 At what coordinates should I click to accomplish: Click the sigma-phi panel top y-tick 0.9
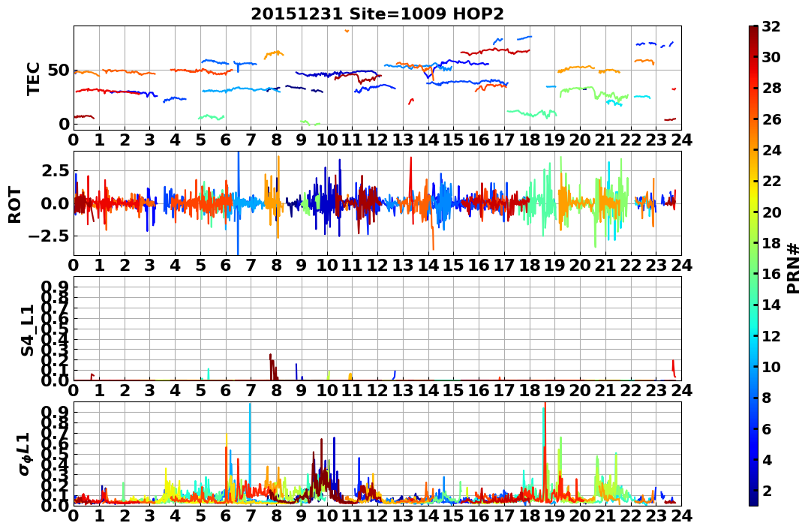click(x=56, y=412)
